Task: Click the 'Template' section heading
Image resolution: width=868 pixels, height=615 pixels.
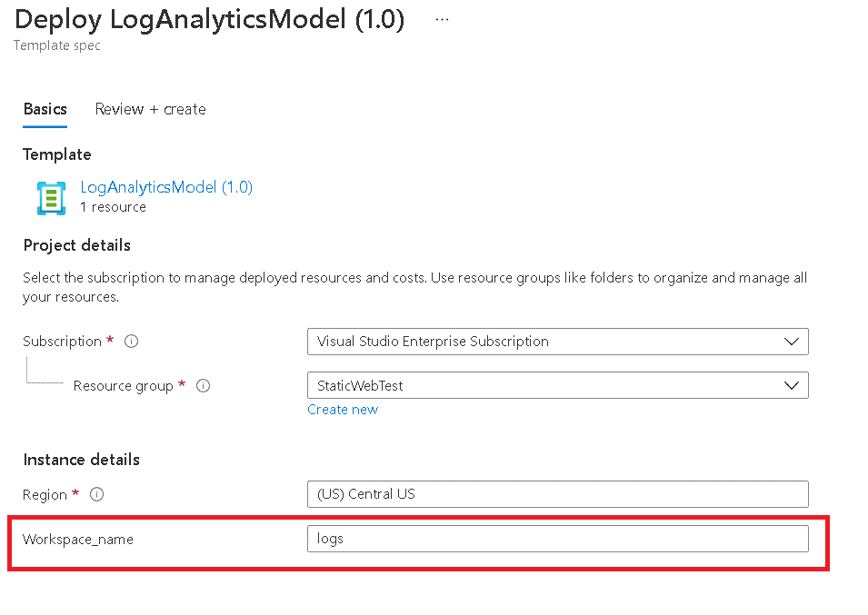Action: click(x=57, y=154)
